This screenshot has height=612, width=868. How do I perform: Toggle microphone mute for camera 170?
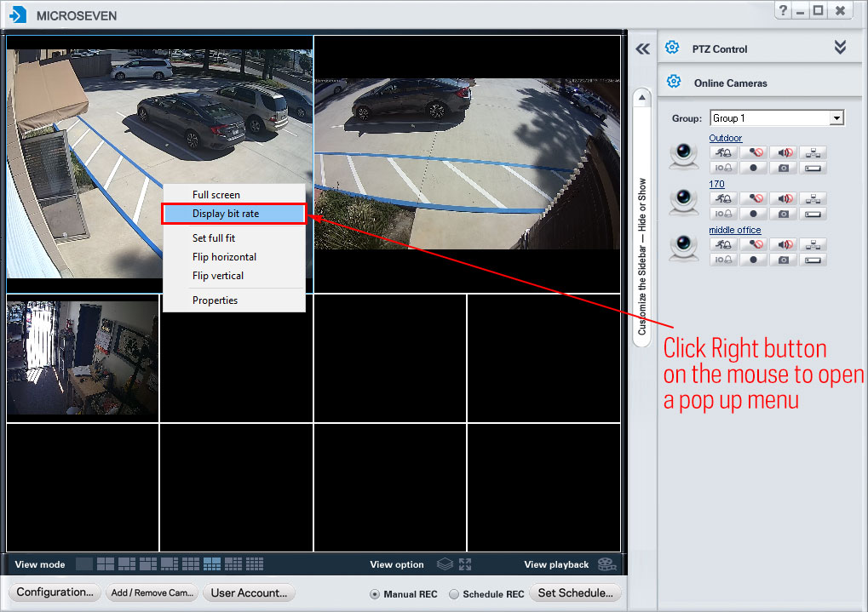pos(753,198)
